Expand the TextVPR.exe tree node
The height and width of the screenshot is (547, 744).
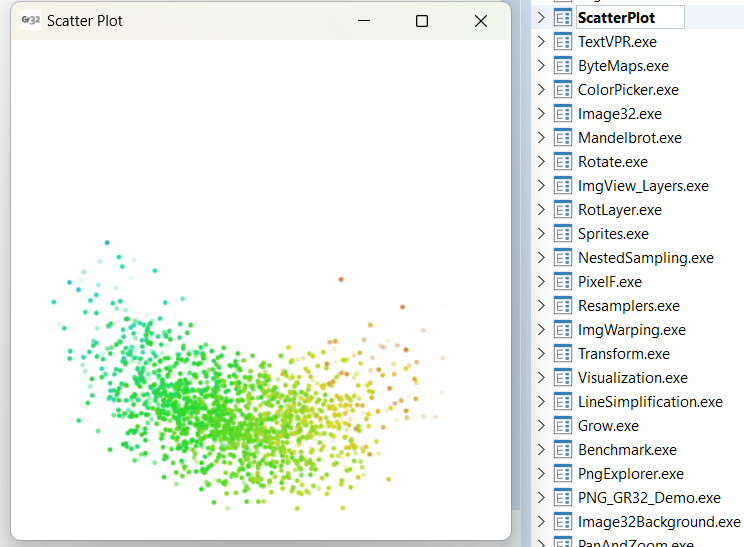click(x=541, y=42)
